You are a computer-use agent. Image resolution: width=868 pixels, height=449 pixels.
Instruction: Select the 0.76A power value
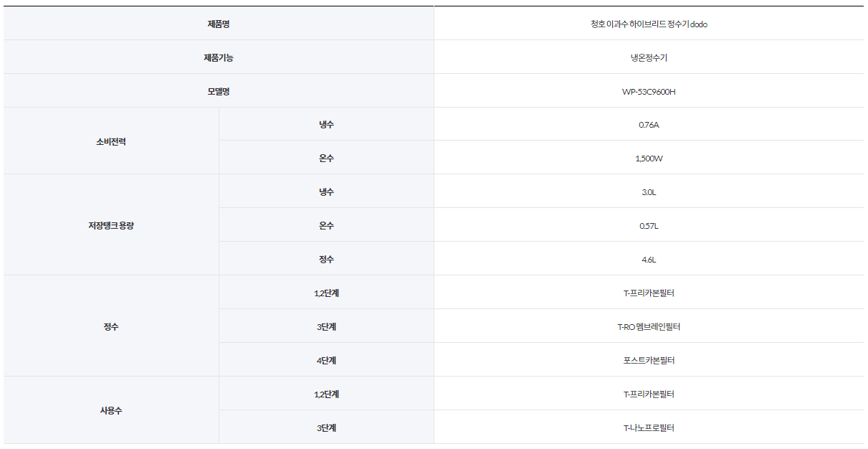click(x=649, y=125)
